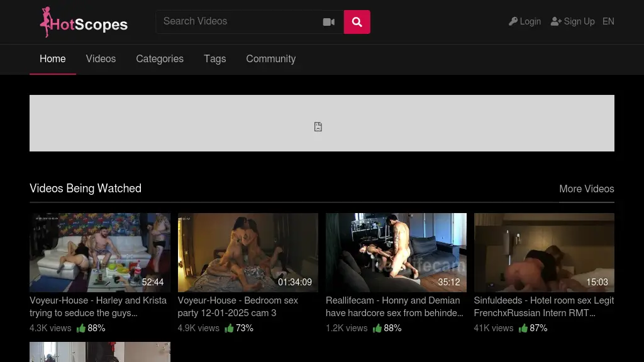Click the magnifier search button
The width and height of the screenshot is (644, 362).
pos(357,22)
